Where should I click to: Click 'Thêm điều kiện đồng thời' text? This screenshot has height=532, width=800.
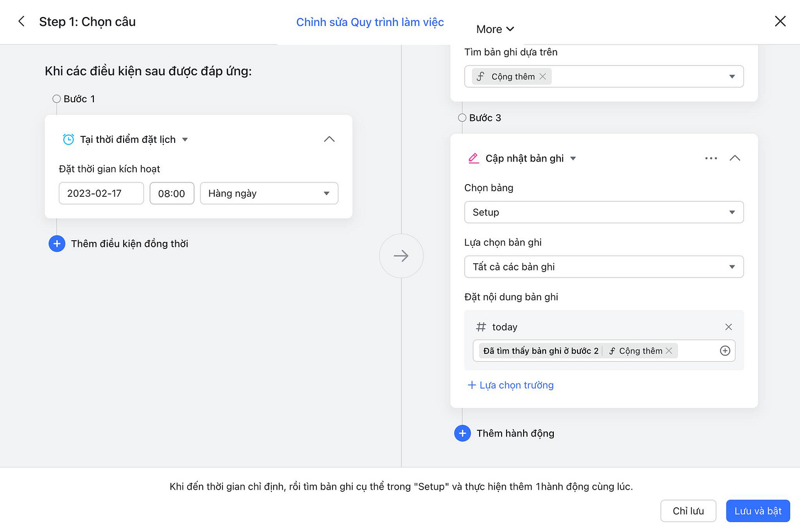click(130, 243)
